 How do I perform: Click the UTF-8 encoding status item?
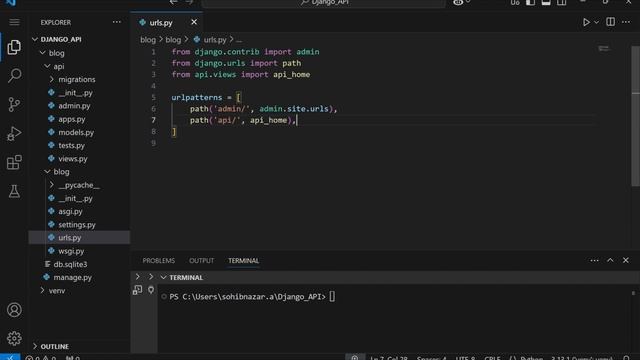pos(465,358)
